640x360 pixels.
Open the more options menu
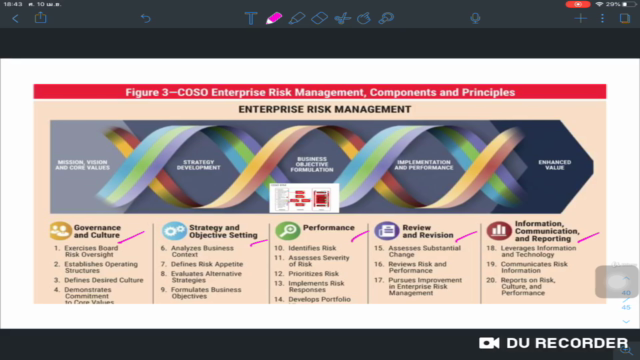602,18
